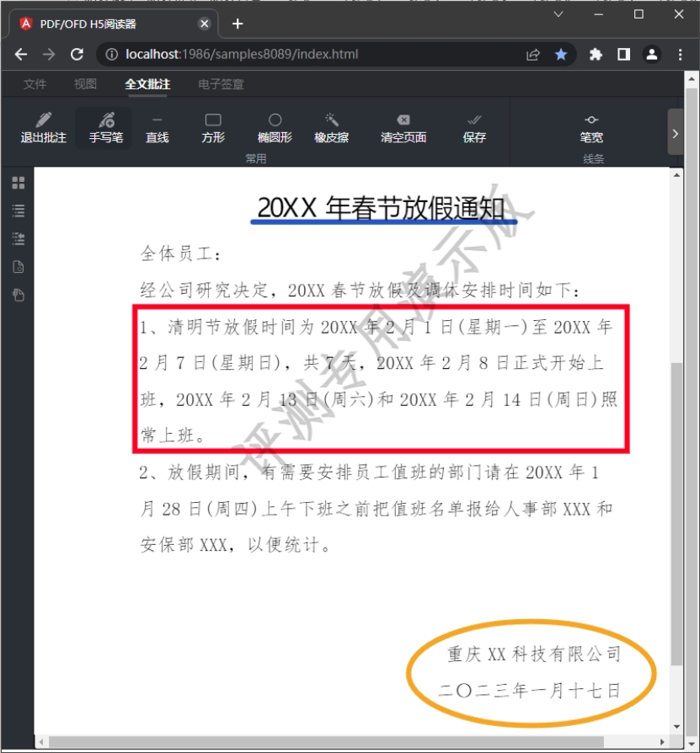Click the document scroll down arrow
This screenshot has height=753, width=700.
pos(676,727)
